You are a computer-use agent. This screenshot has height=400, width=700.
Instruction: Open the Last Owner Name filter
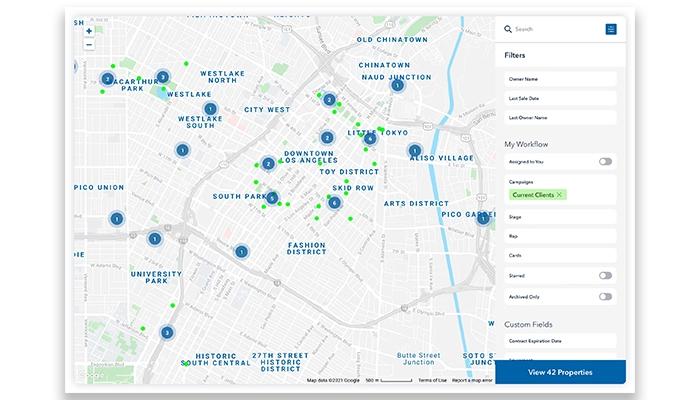[560, 118]
